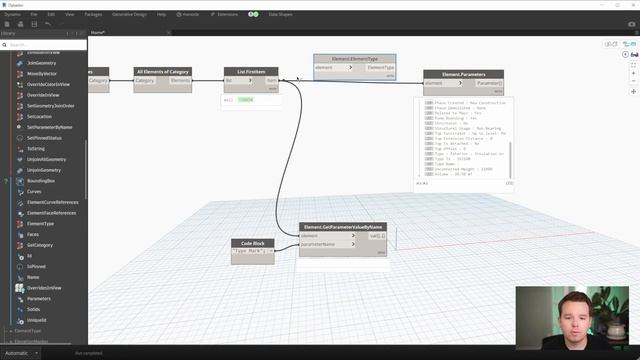Open the File menu
Viewport: 640px width, 360px height.
click(x=34, y=14)
